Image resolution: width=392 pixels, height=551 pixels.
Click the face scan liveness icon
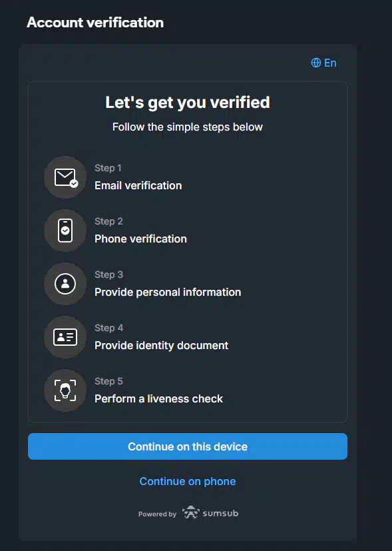[65, 390]
